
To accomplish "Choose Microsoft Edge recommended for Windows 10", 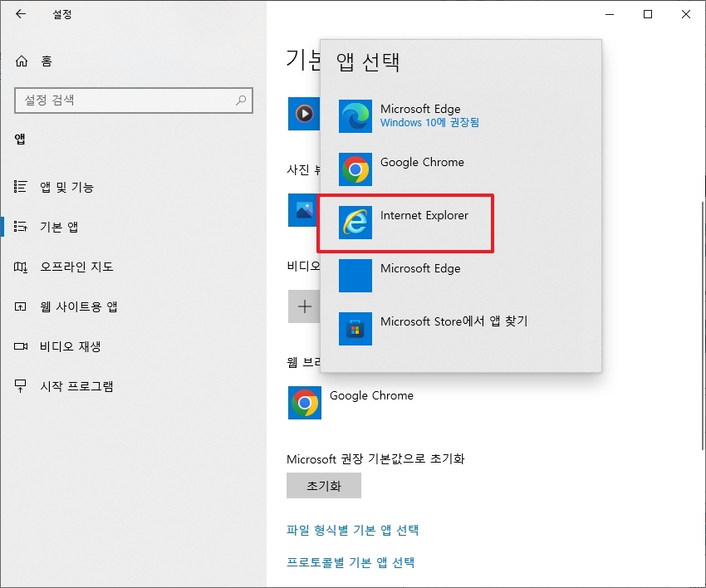I will click(x=421, y=115).
